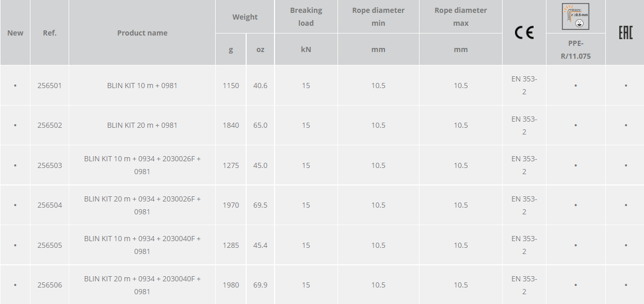The image size is (644, 304).
Task: Click the EAC conformity mark icon
Action: [625, 33]
